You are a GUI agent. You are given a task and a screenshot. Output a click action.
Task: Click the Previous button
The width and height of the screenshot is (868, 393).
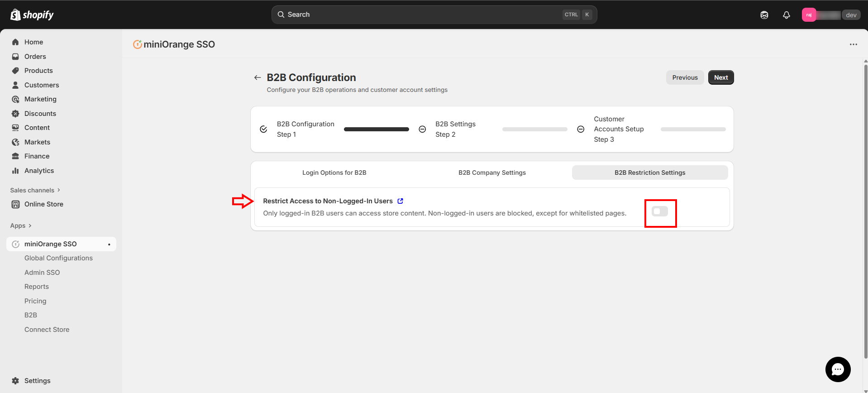685,77
